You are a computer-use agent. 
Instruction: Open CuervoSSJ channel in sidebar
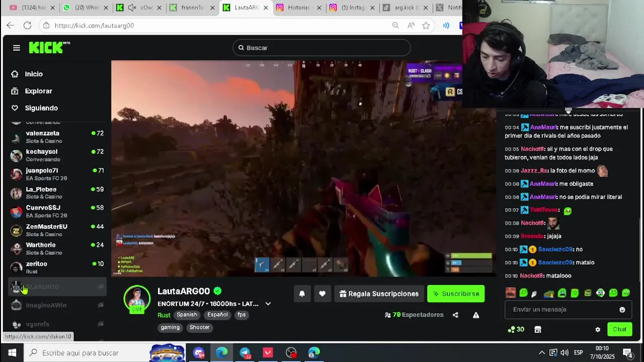tap(57, 211)
